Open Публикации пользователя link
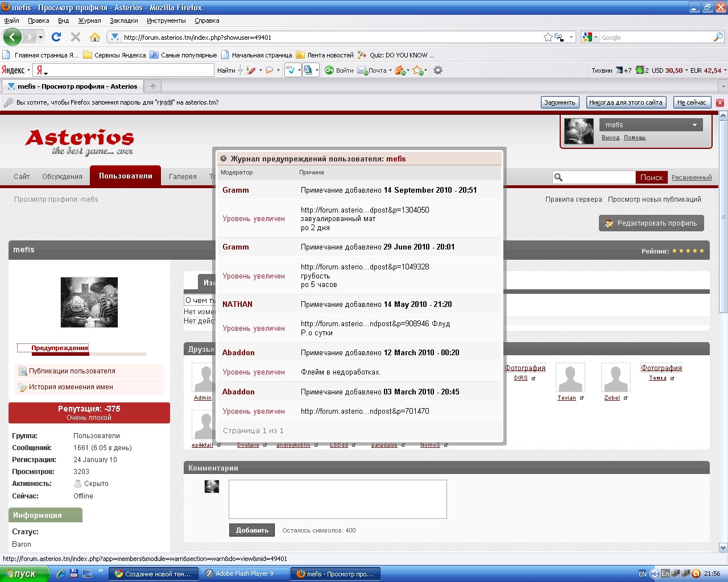The height and width of the screenshot is (582, 728). pyautogui.click(x=72, y=371)
